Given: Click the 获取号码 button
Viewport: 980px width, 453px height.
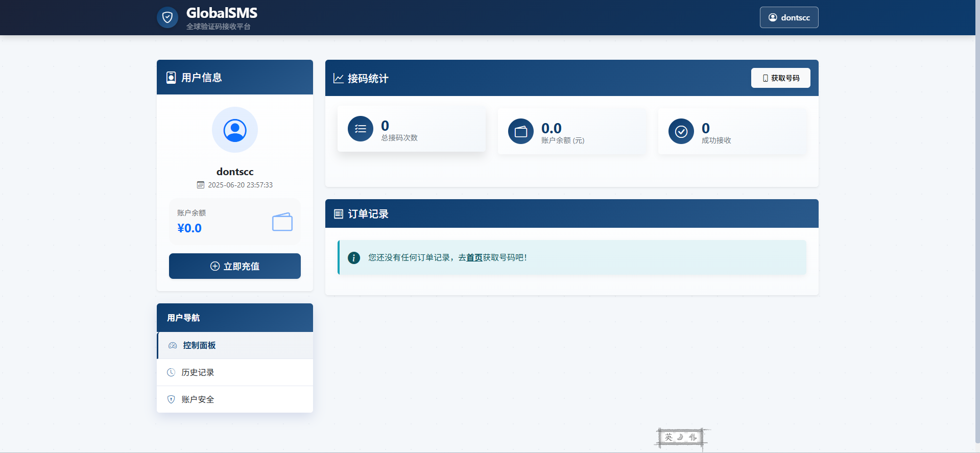Looking at the screenshot, I should [780, 78].
